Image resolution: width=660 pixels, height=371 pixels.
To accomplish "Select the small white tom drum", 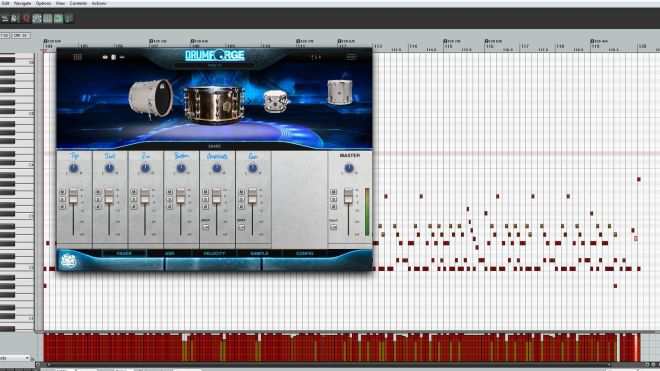I will [276, 101].
